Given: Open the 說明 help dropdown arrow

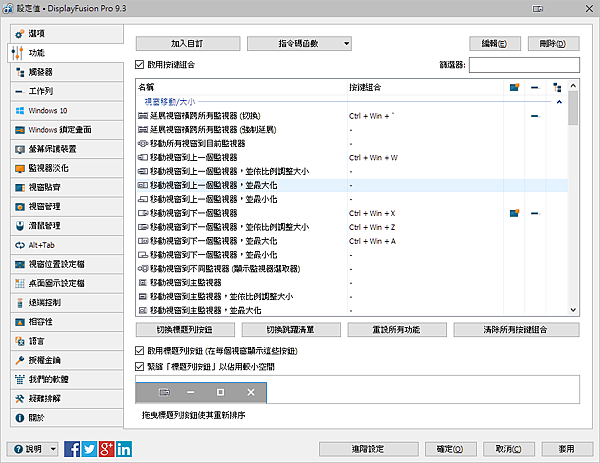Looking at the screenshot, I should click(53, 449).
